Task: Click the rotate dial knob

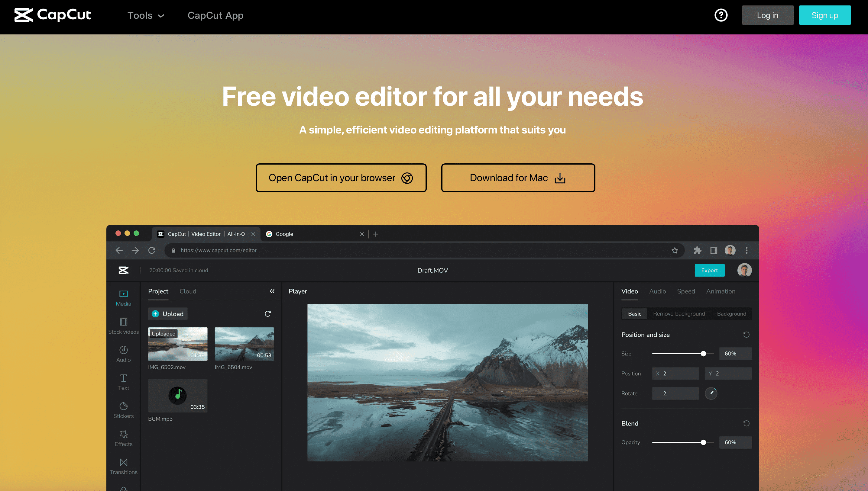Action: 711,393
